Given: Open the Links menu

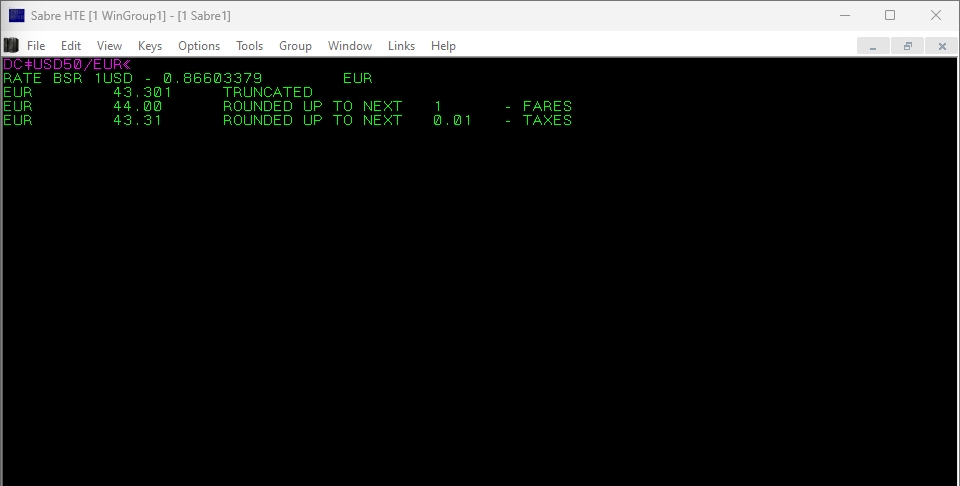Looking at the screenshot, I should pyautogui.click(x=401, y=46).
